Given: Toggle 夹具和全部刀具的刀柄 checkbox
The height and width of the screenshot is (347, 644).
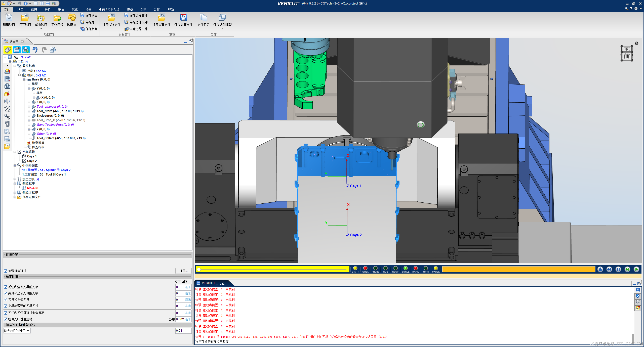Looking at the screenshot, I should pos(6,293).
